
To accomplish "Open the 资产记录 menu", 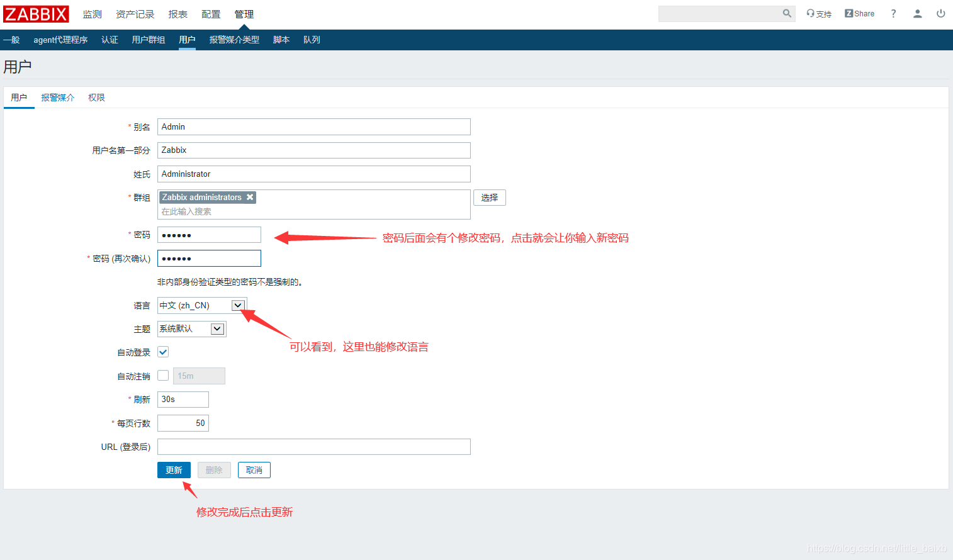I will click(135, 14).
